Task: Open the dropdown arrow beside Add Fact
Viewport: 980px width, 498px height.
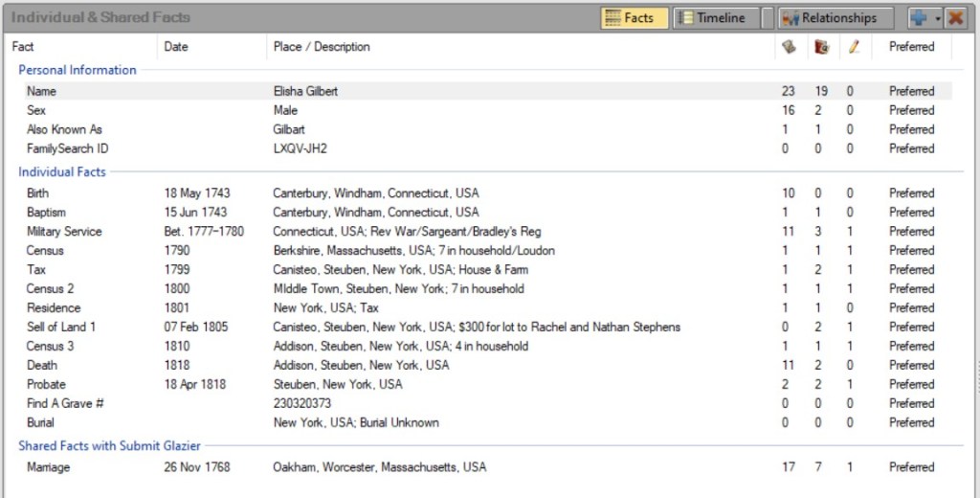Action: click(x=938, y=18)
